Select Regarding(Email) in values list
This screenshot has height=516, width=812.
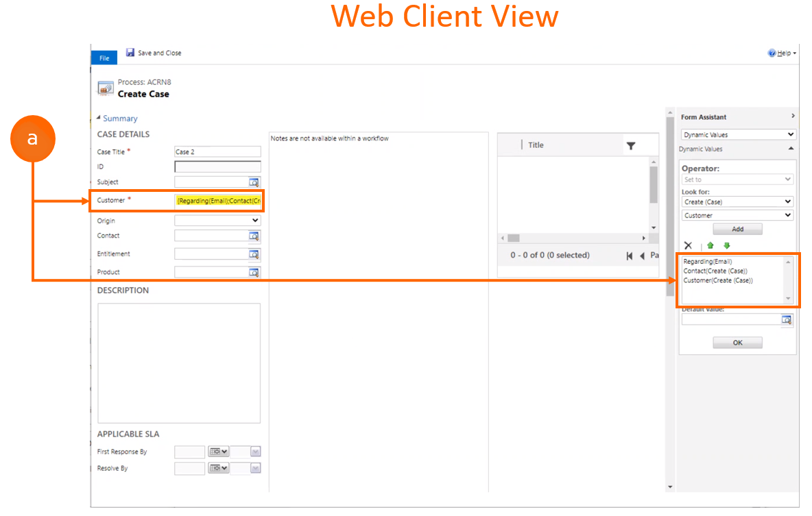707,261
